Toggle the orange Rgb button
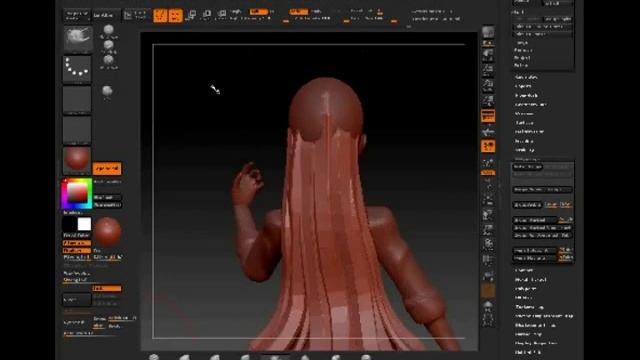This screenshot has height=360, width=640. [x=258, y=12]
